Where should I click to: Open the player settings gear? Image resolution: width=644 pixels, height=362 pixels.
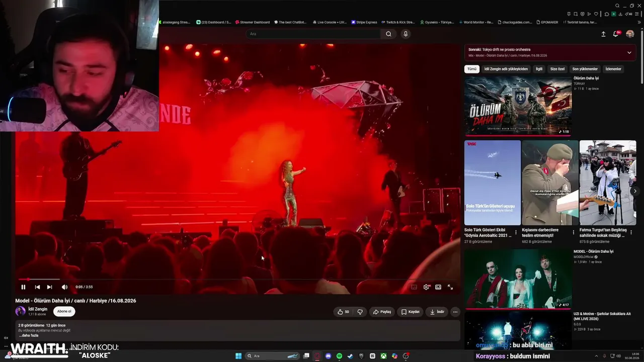tap(426, 287)
